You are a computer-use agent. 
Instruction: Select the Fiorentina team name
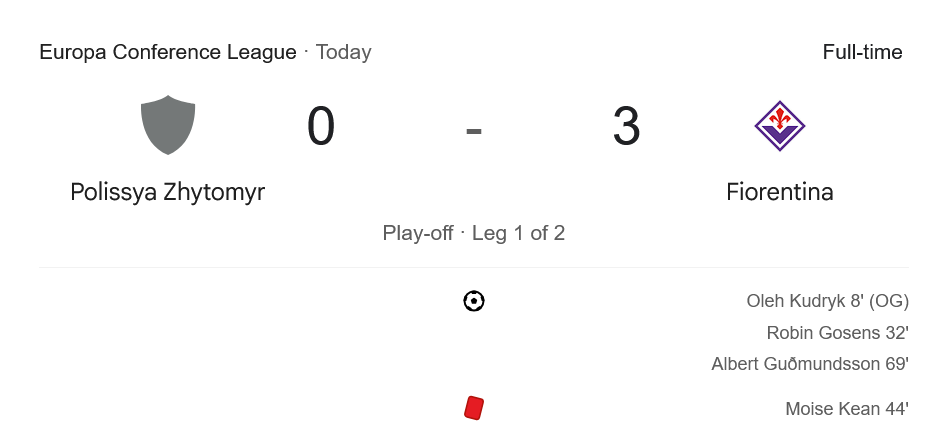[780, 192]
